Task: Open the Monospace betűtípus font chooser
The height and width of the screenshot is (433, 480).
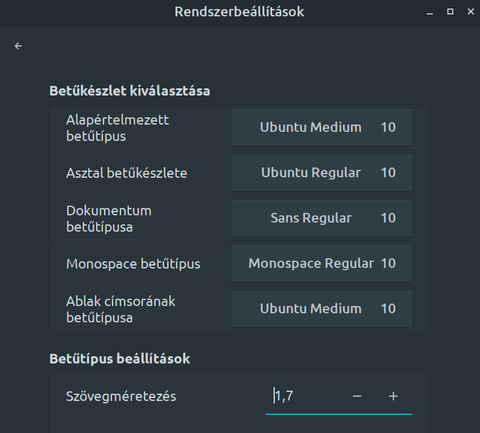Action: tap(322, 263)
